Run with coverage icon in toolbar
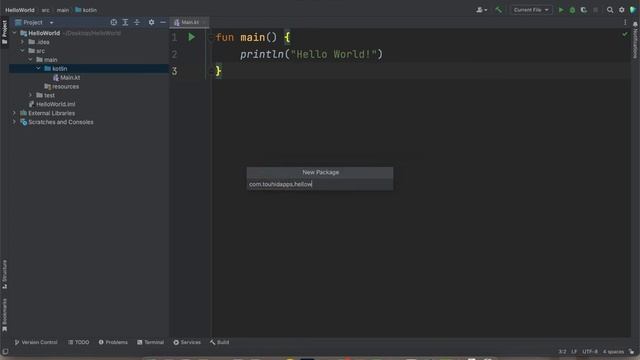640x360 pixels. (x=584, y=10)
